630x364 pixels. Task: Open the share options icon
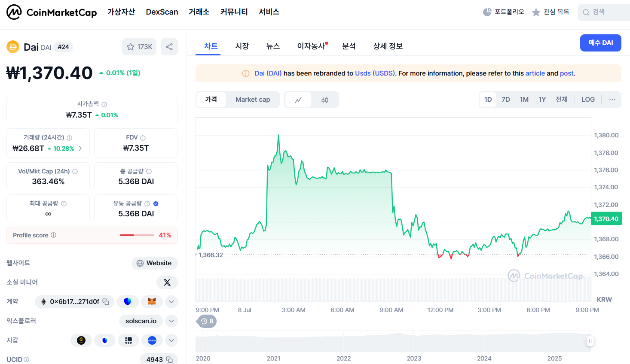169,47
